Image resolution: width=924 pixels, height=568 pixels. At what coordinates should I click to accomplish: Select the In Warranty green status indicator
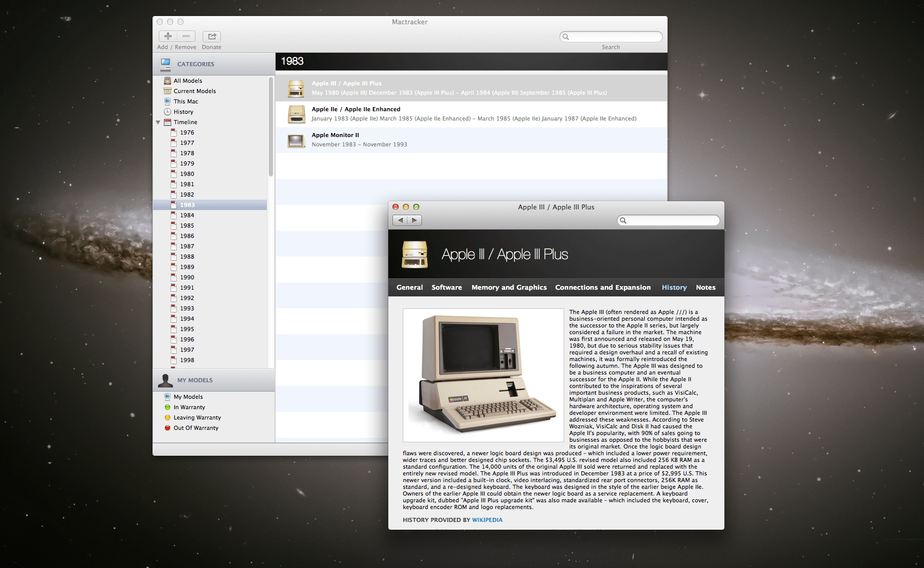167,407
